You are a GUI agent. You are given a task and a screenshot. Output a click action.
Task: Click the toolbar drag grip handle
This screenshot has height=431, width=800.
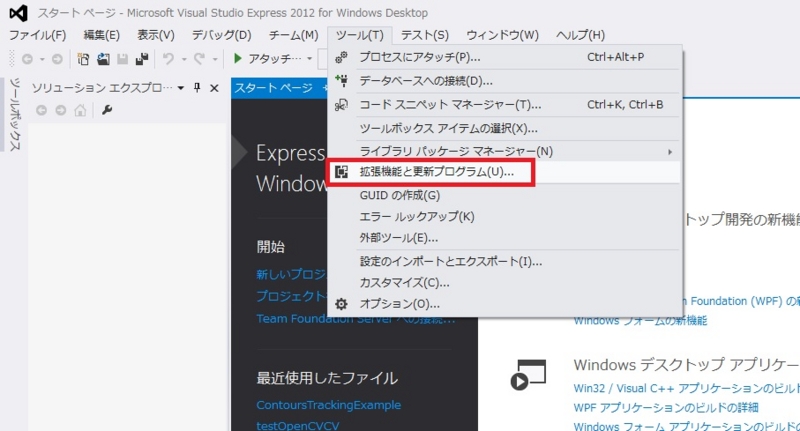click(12, 59)
